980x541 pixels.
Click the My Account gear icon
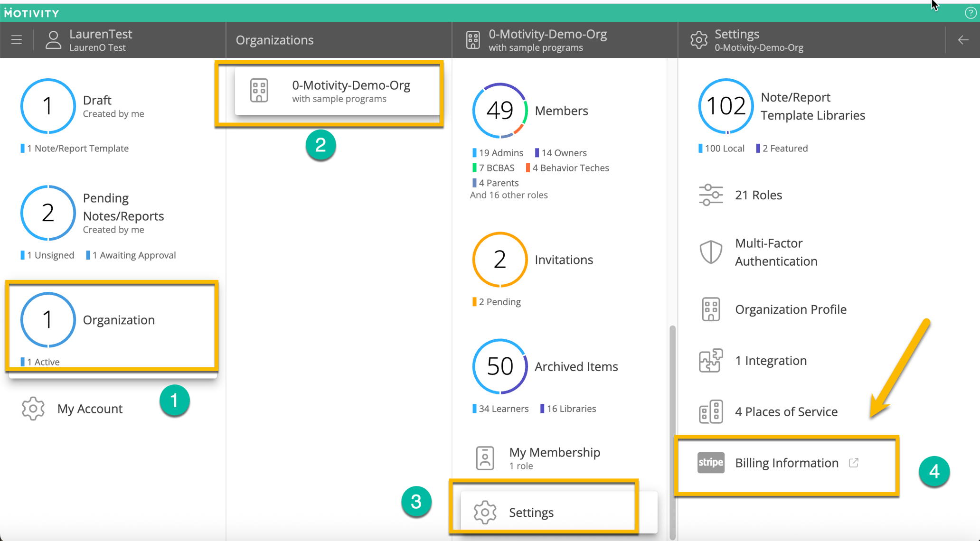point(33,408)
